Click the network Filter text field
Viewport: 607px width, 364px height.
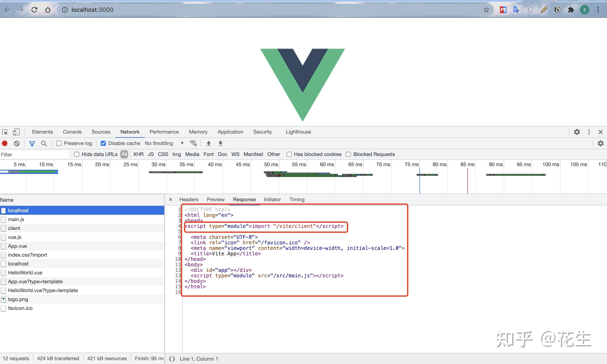pyautogui.click(x=34, y=155)
